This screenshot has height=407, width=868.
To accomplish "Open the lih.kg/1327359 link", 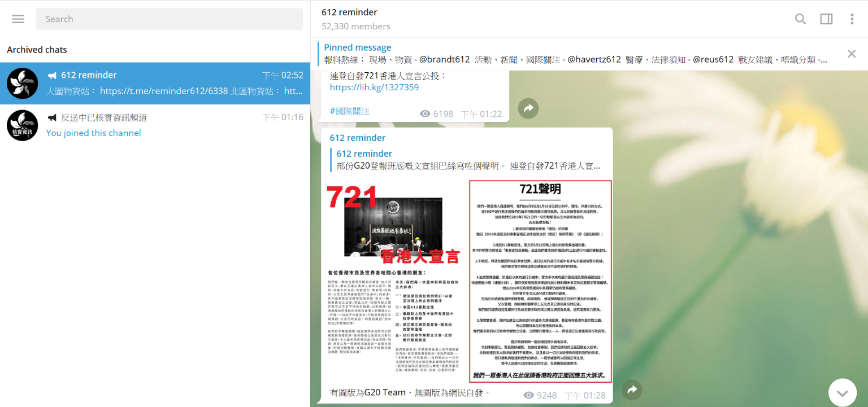I will pyautogui.click(x=374, y=87).
